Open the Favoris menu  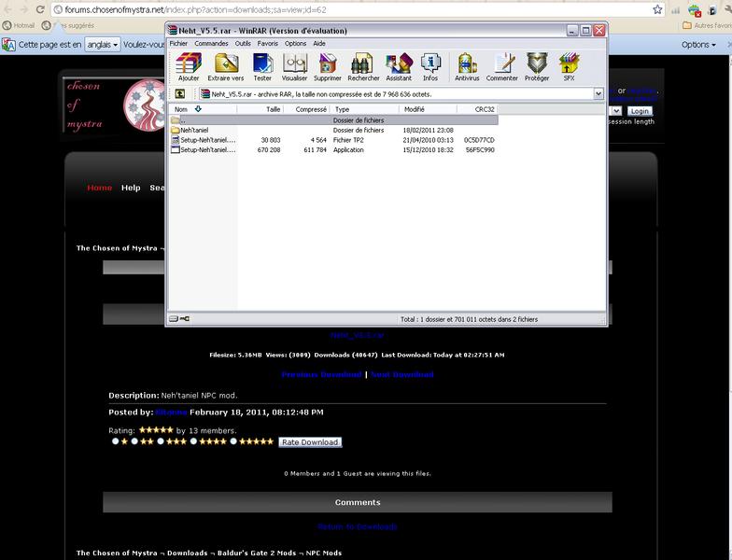(267, 43)
